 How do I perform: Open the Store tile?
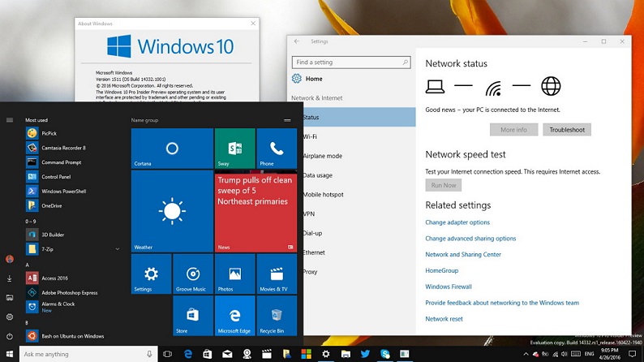pos(193,316)
